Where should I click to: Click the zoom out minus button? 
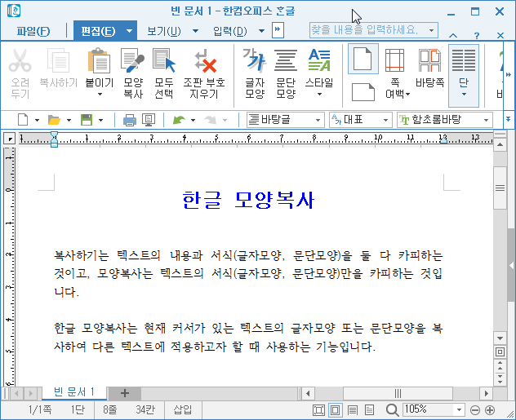(475, 410)
